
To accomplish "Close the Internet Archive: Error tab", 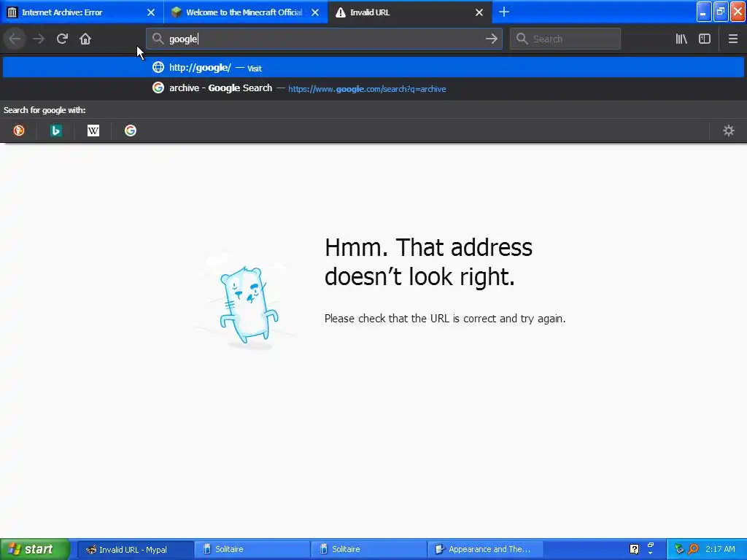I will click(151, 12).
